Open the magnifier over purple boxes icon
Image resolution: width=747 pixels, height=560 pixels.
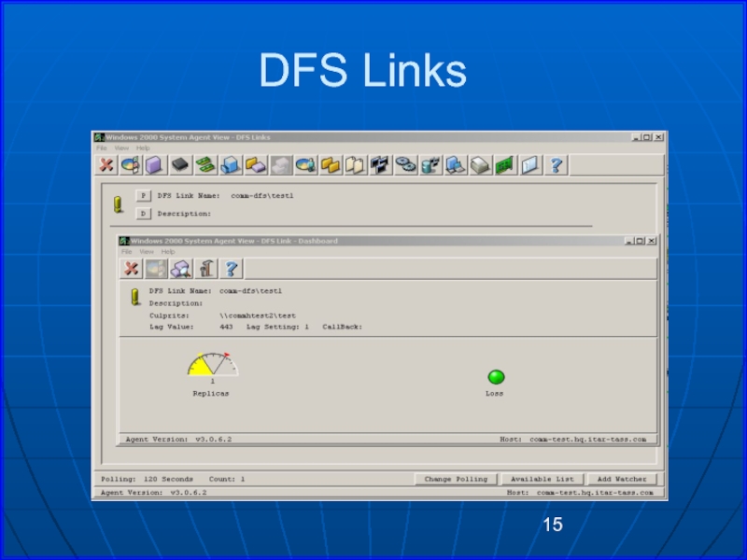(x=181, y=269)
